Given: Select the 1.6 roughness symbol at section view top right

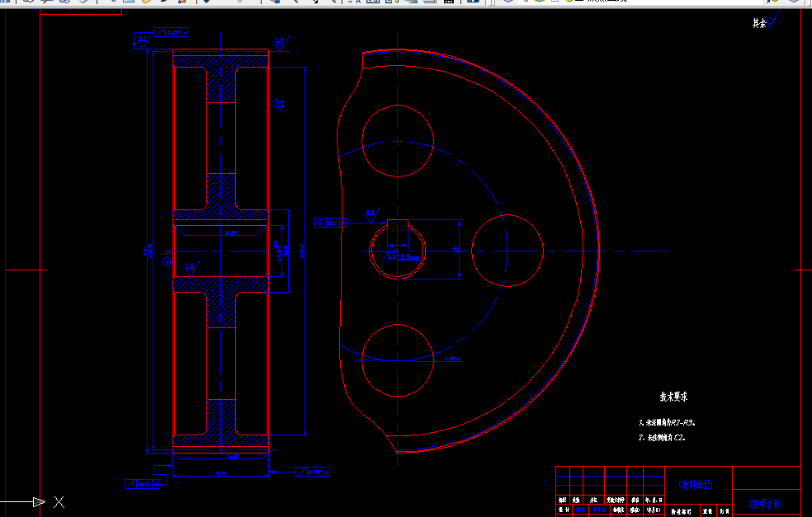Looking at the screenshot, I should point(281,43).
